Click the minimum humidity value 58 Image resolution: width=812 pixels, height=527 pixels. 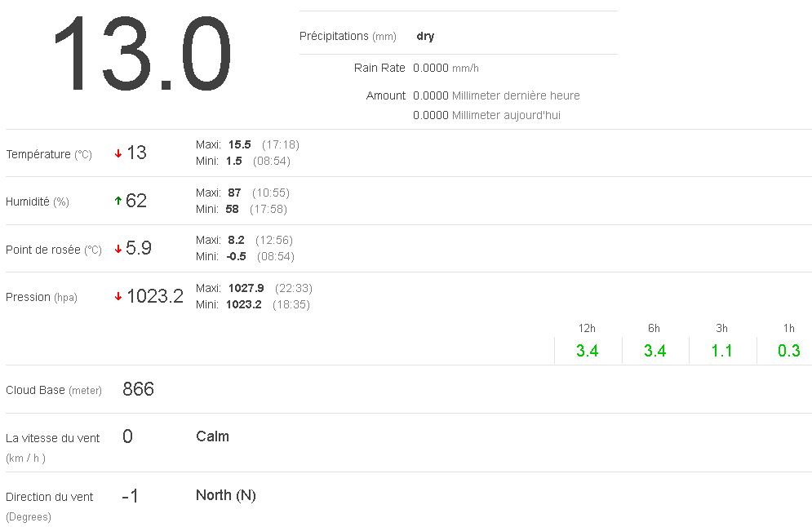point(233,209)
